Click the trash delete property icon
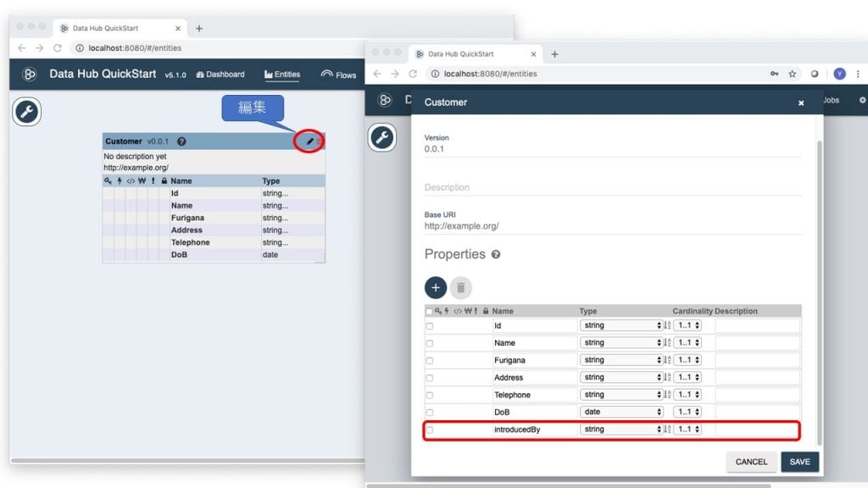 click(x=460, y=287)
